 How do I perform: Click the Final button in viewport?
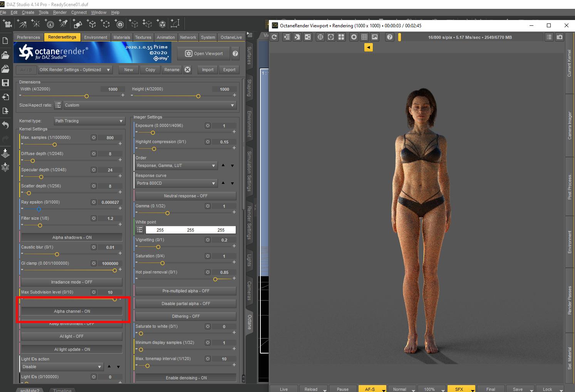click(x=491, y=389)
